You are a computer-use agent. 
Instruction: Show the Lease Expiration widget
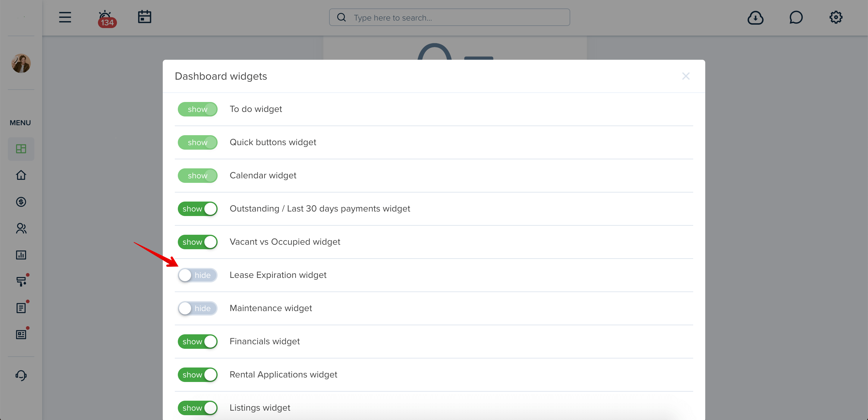point(197,275)
